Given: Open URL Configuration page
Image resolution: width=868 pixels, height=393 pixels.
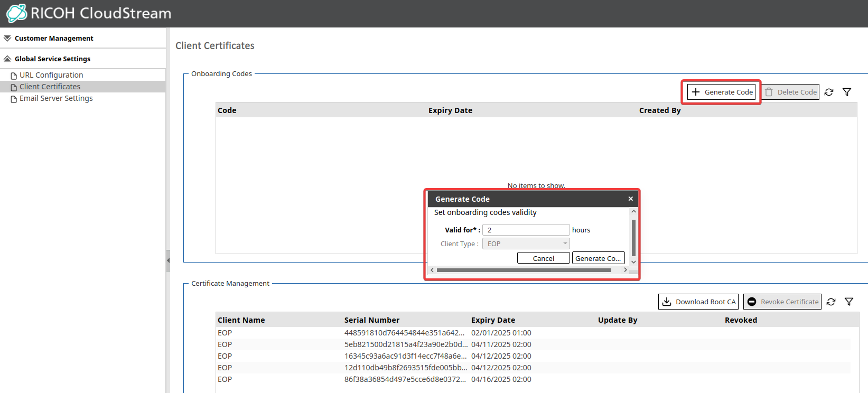Looking at the screenshot, I should (51, 75).
